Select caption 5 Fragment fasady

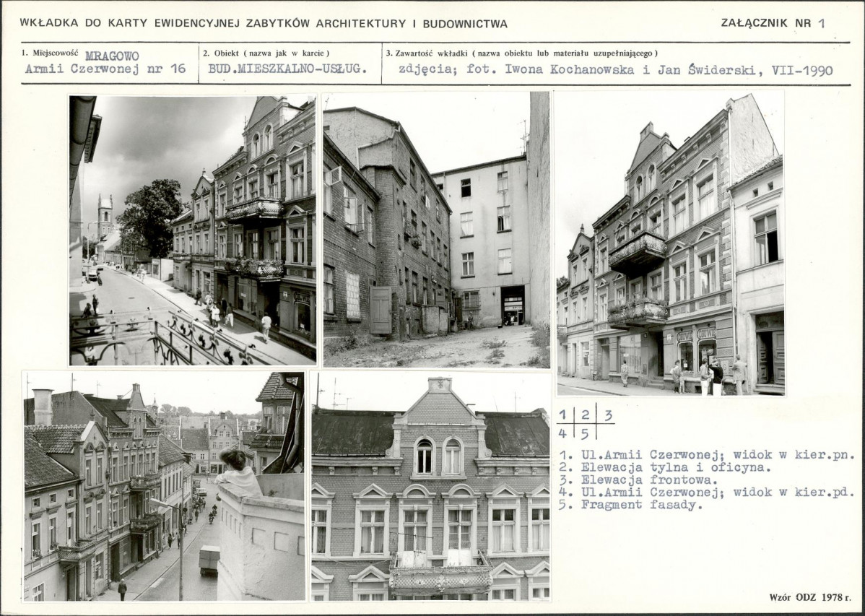pos(630,505)
